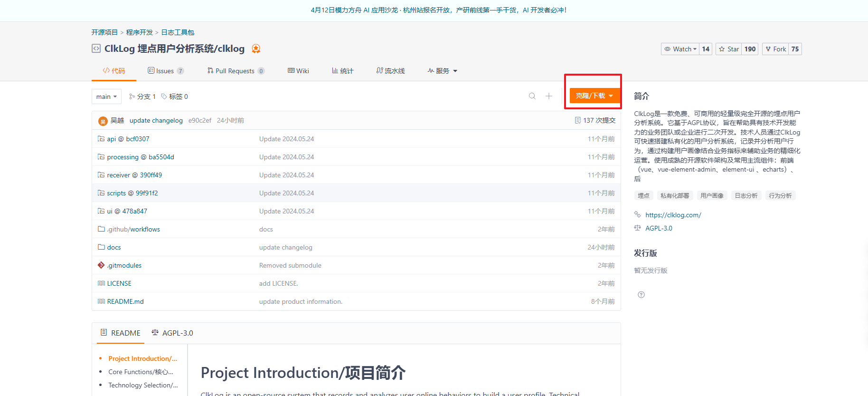Click the recommended project badge icon beside clklog title
868x396 pixels.
click(x=256, y=48)
